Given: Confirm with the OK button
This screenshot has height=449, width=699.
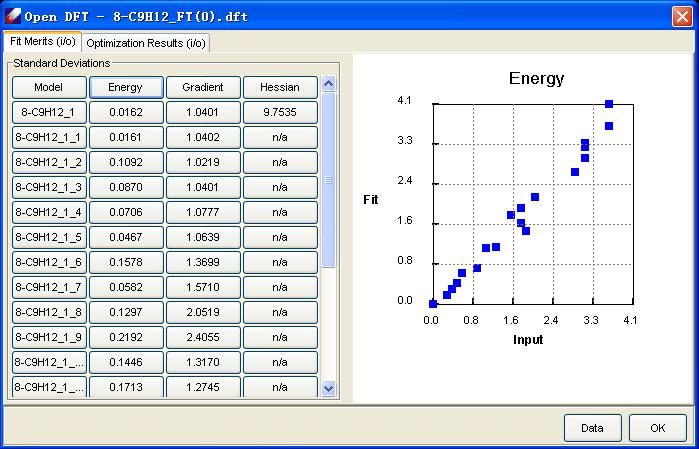Looking at the screenshot, I should click(x=657, y=428).
